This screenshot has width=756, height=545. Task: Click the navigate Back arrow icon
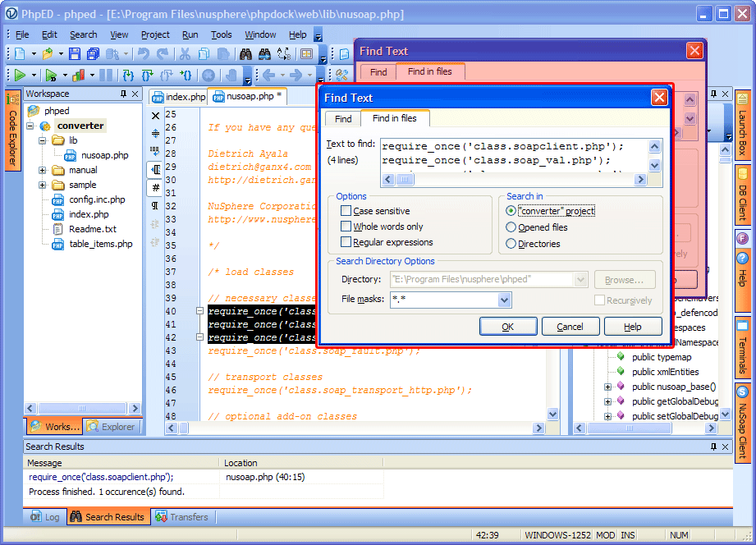tap(269, 75)
